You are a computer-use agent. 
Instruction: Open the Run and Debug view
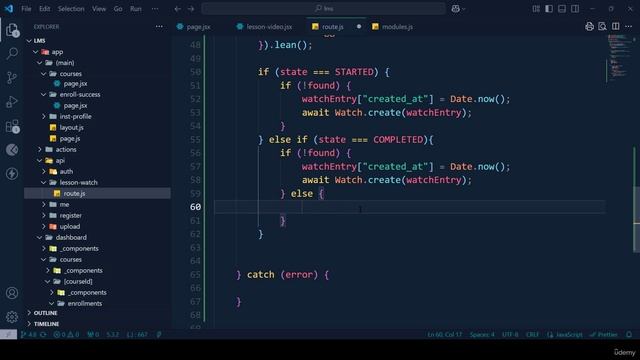point(12,101)
